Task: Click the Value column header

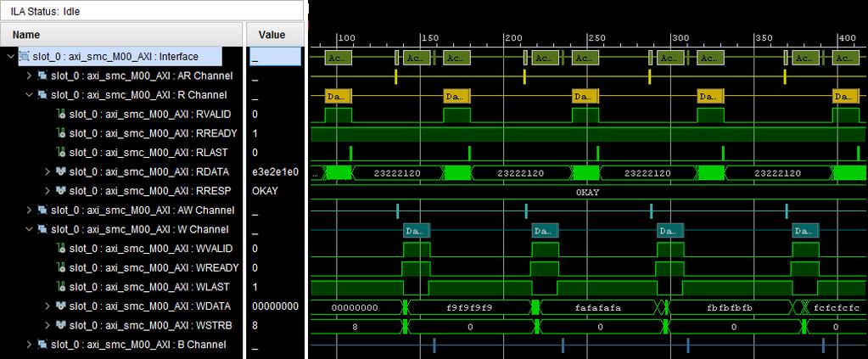Action: coord(275,34)
